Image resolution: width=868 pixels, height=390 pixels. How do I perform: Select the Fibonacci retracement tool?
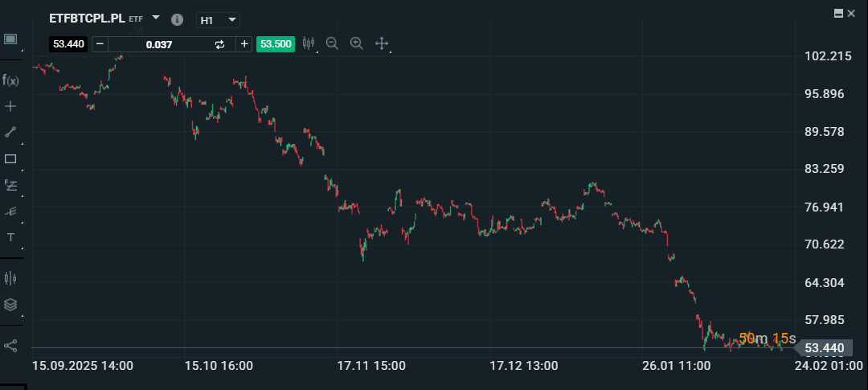pyautogui.click(x=10, y=185)
